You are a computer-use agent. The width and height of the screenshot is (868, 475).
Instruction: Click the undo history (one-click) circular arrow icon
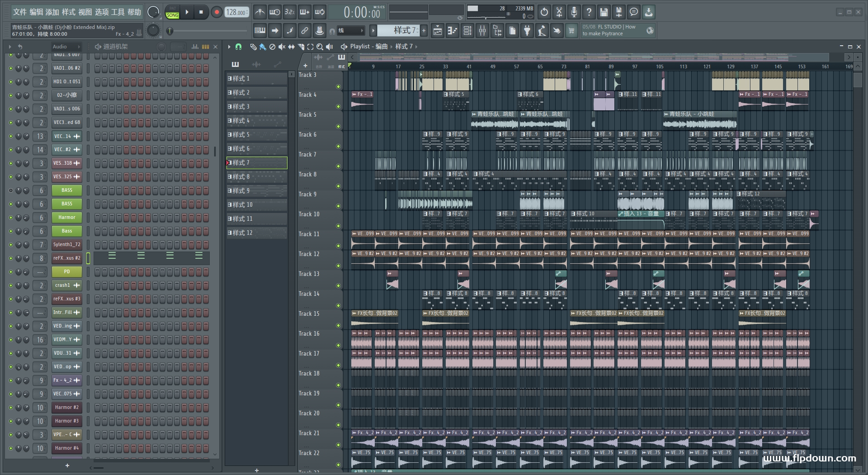point(544,12)
